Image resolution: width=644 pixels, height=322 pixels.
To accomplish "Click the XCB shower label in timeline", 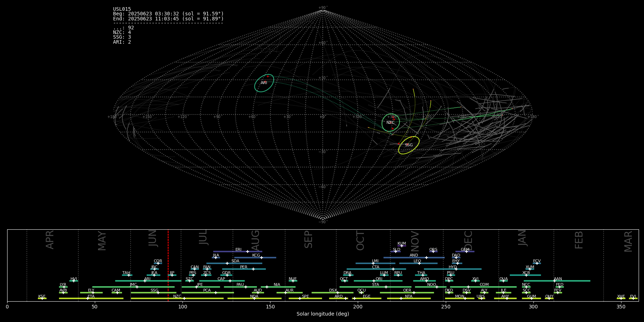I will pos(526,273).
